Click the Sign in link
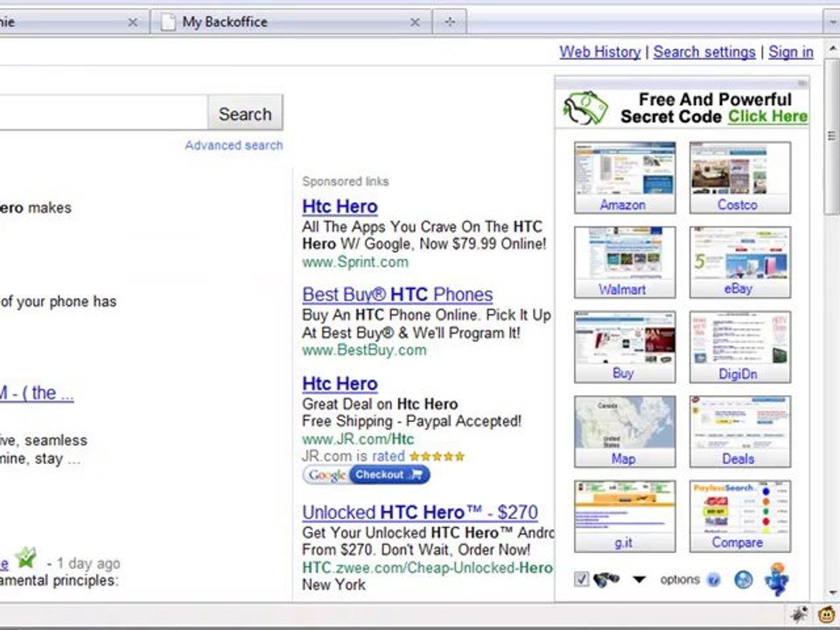840x630 pixels. pyautogui.click(x=791, y=52)
